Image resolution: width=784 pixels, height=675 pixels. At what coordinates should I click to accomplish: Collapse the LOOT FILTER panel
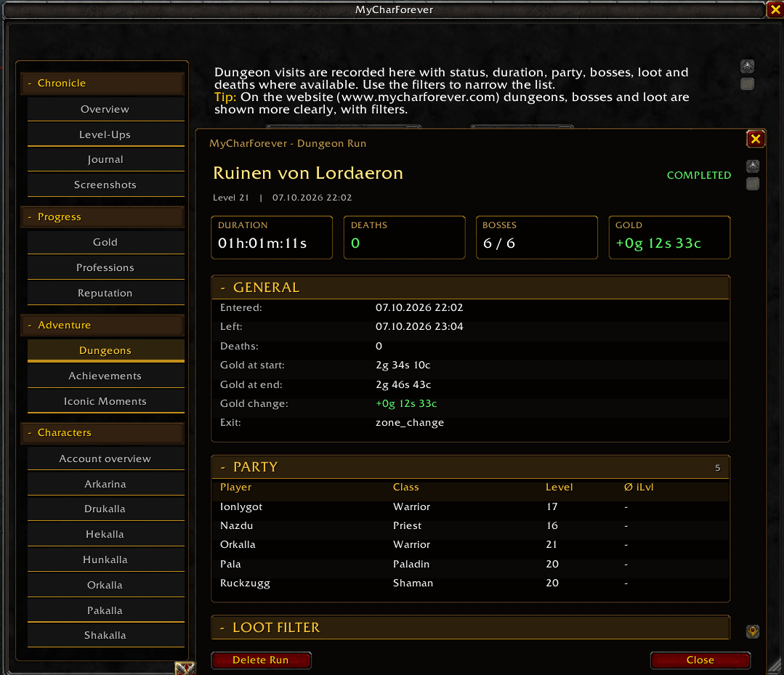(x=471, y=628)
